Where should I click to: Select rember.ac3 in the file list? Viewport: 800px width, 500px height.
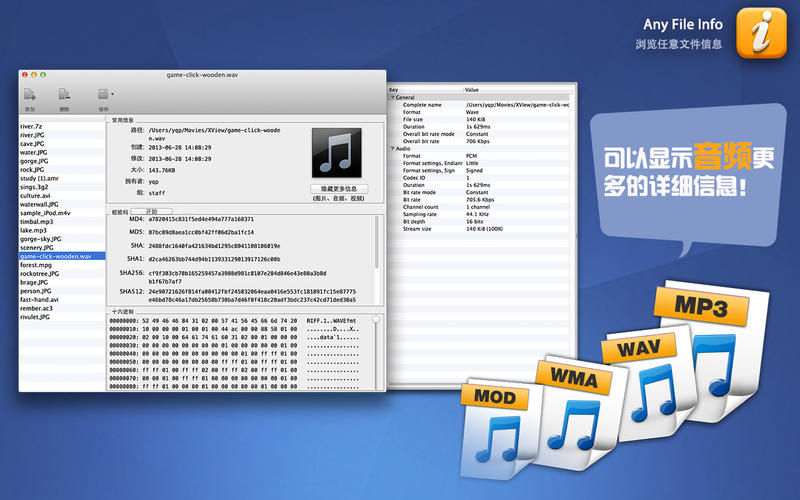coord(62,308)
